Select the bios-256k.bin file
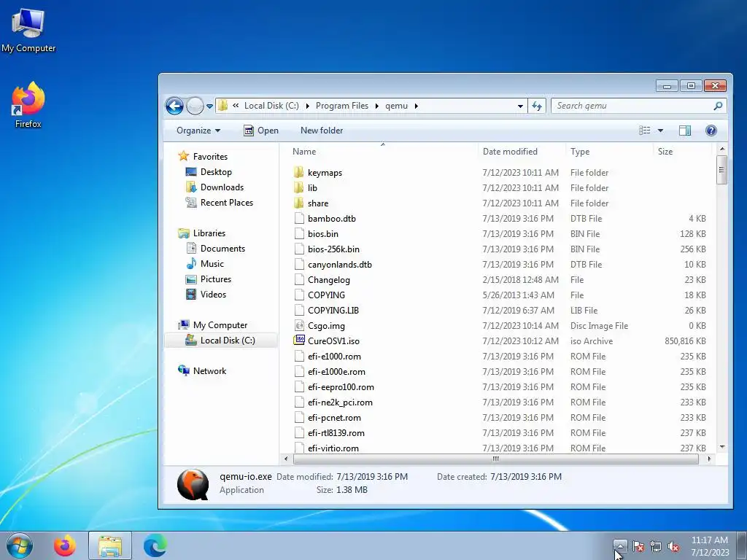Image resolution: width=747 pixels, height=560 pixels. (x=333, y=249)
